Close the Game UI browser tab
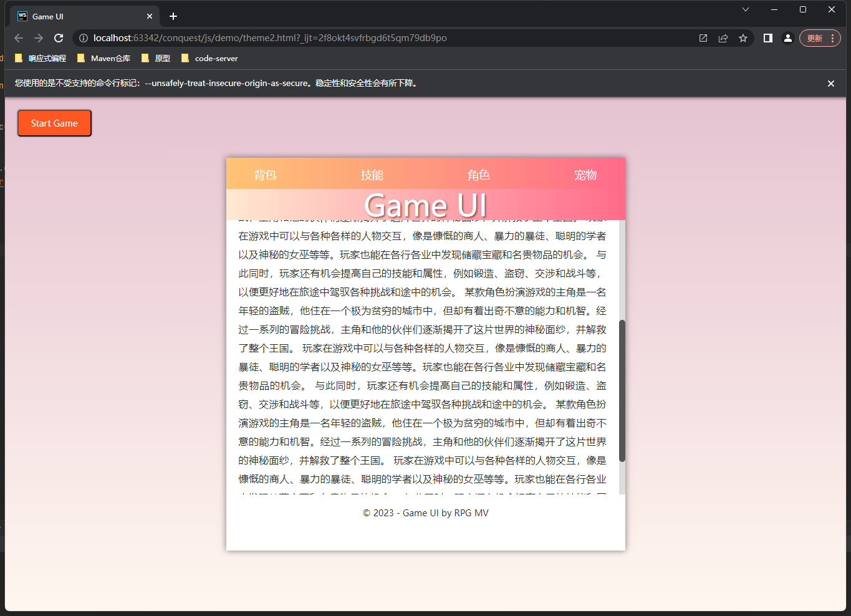Viewport: 851px width, 616px height. point(150,16)
